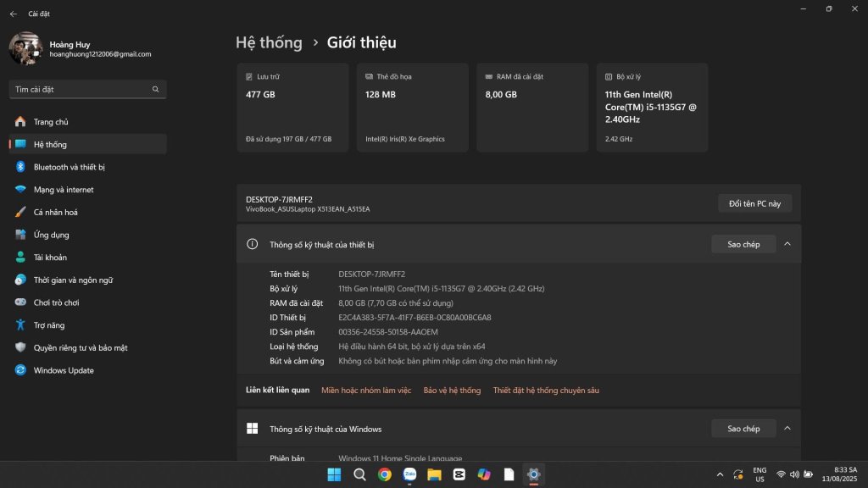Select the ID Thiết bị value text
Screen dimensions: 868x488
point(415,318)
